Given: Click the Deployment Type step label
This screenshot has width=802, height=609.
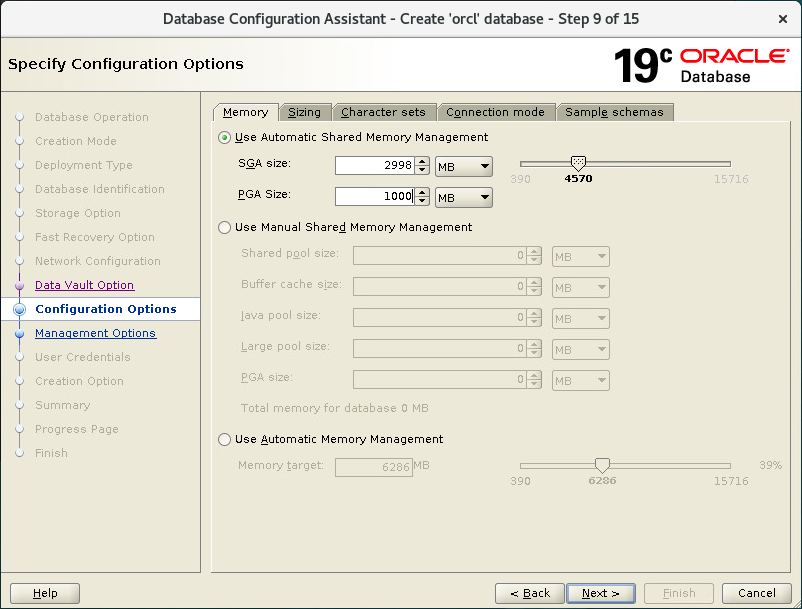Looking at the screenshot, I should [84, 165].
